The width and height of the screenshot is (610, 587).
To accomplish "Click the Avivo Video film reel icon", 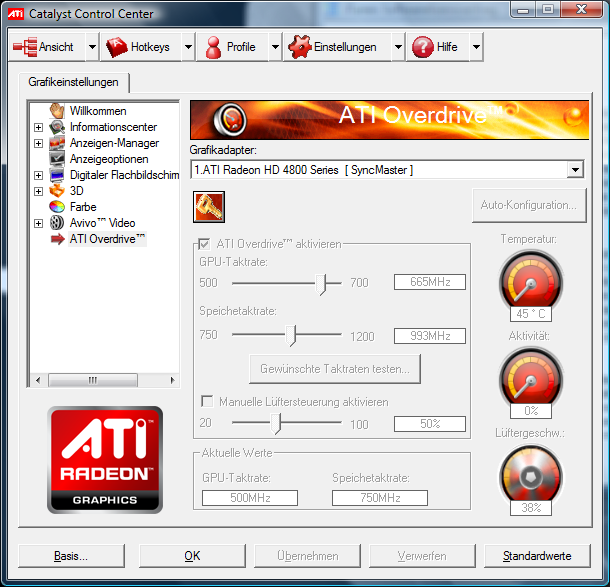I will (x=57, y=223).
